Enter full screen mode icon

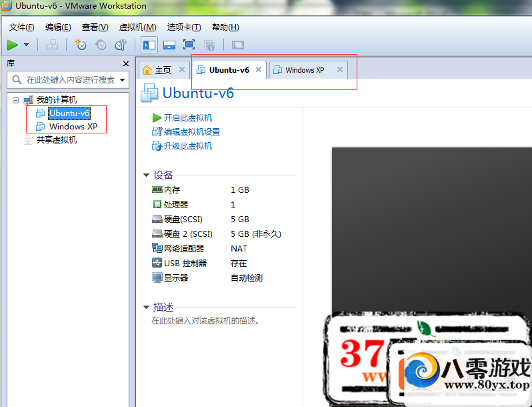(189, 45)
